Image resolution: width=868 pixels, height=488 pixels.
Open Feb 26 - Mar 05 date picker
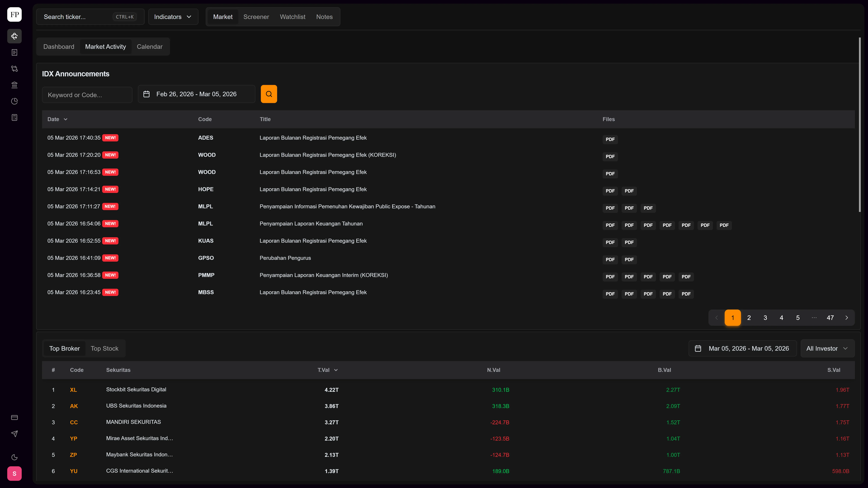(x=197, y=94)
